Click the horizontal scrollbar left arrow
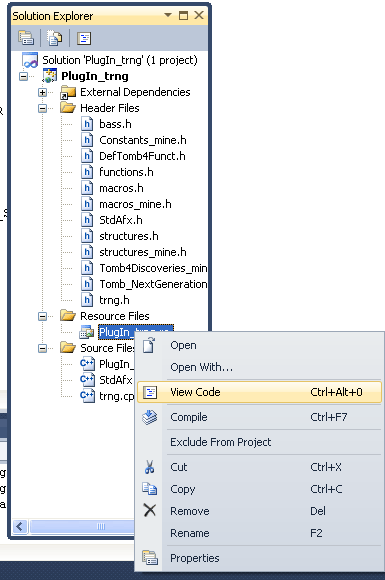The image size is (385, 580). (20, 526)
